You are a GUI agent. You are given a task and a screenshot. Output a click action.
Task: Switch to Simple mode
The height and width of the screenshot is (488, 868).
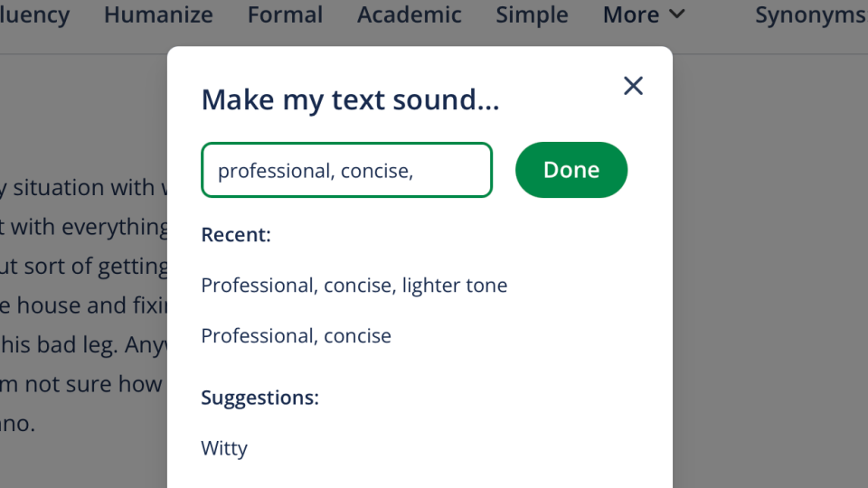[x=532, y=15]
